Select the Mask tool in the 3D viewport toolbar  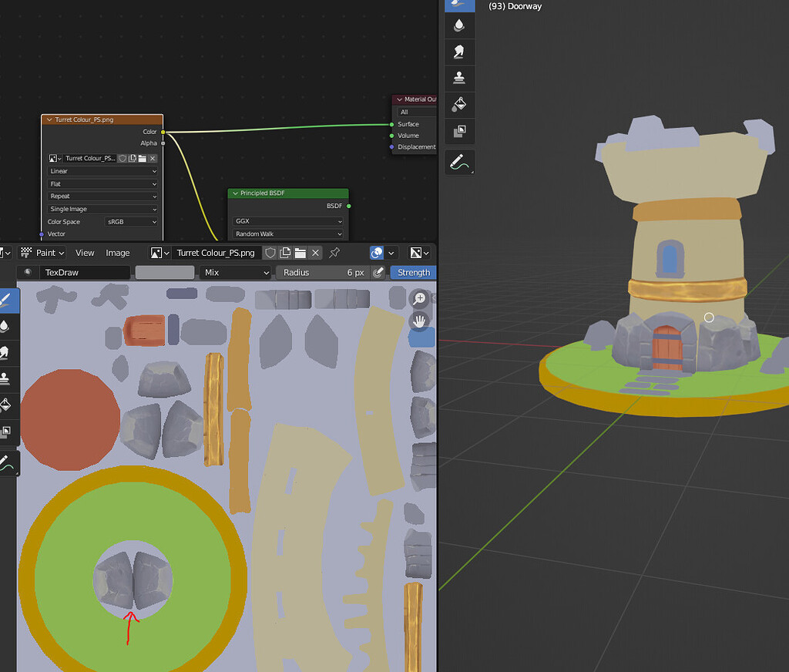tap(459, 131)
